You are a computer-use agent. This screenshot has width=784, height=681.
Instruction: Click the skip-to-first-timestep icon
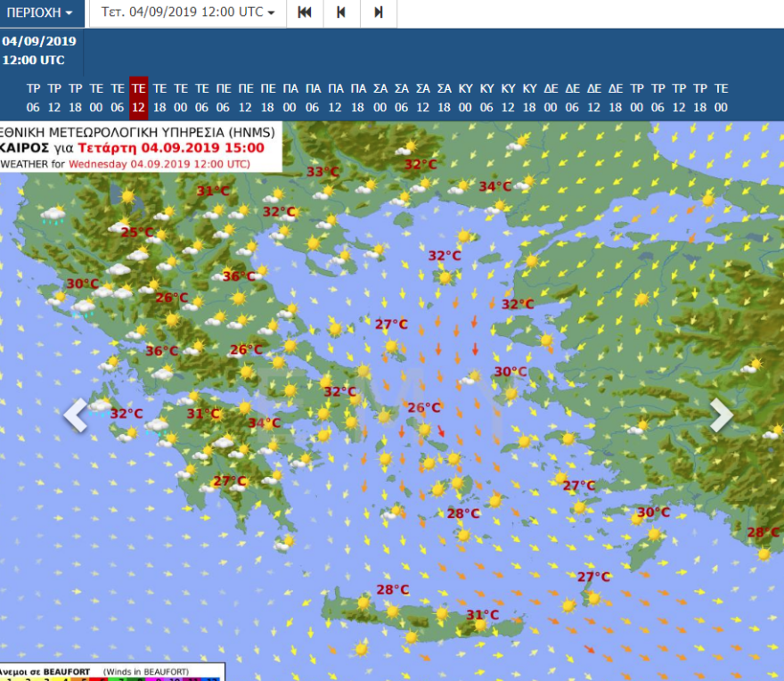(x=304, y=13)
